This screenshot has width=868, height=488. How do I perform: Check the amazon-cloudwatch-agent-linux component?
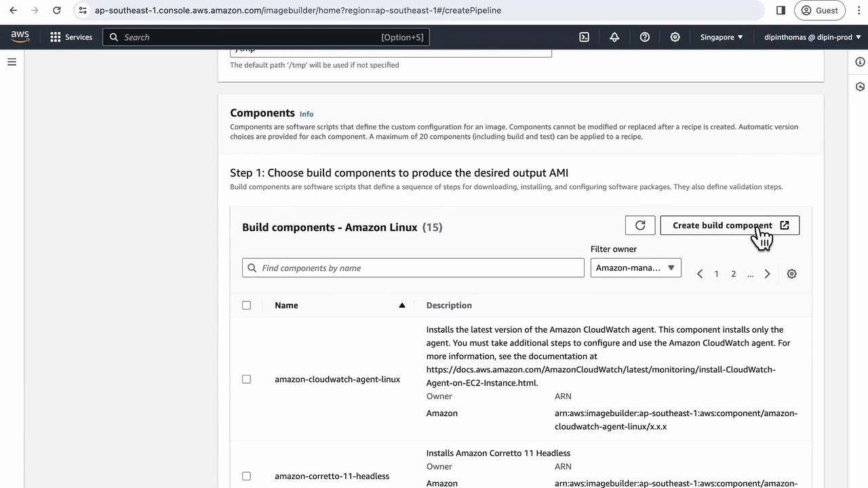[246, 379]
